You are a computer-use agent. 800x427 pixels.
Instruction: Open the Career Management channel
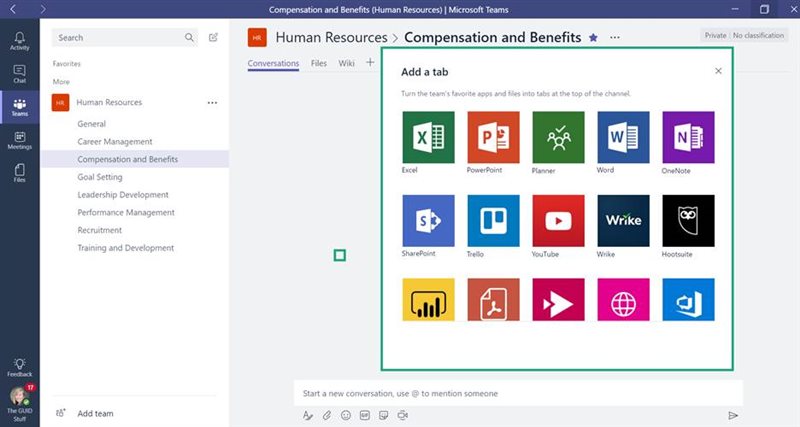[115, 141]
